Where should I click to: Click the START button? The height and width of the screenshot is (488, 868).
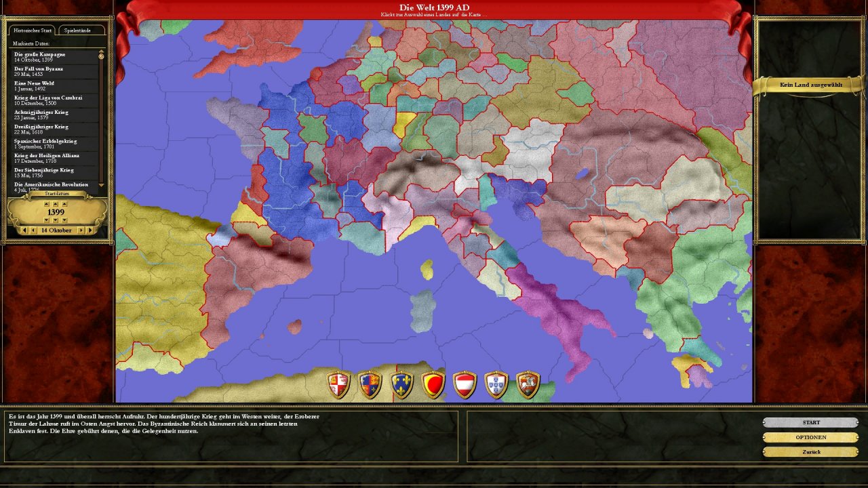click(811, 422)
